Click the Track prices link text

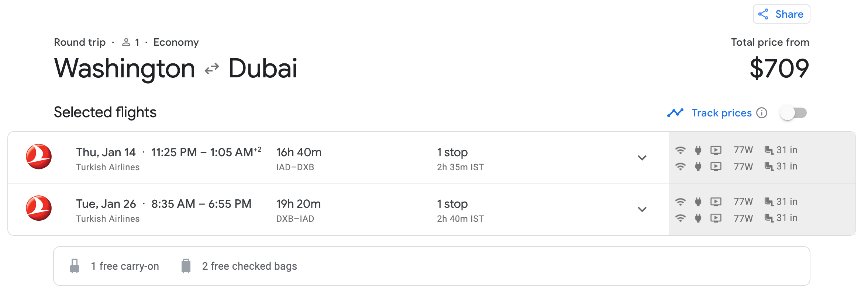tap(721, 113)
